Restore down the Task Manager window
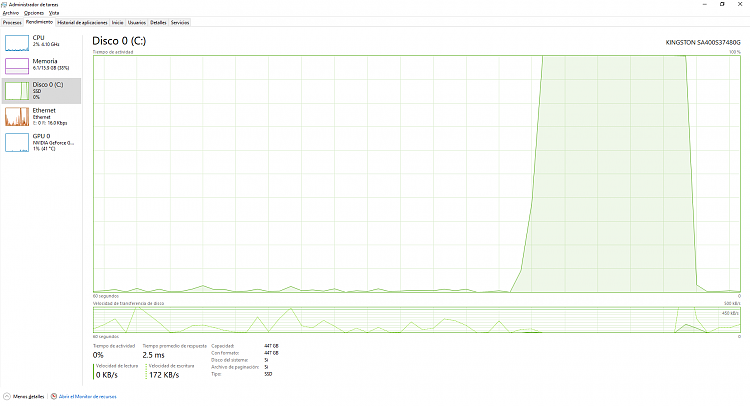The image size is (750, 406). coord(722,4)
